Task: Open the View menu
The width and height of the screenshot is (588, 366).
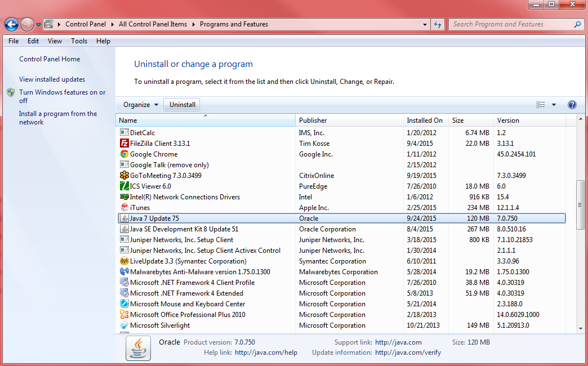Action: tap(55, 41)
